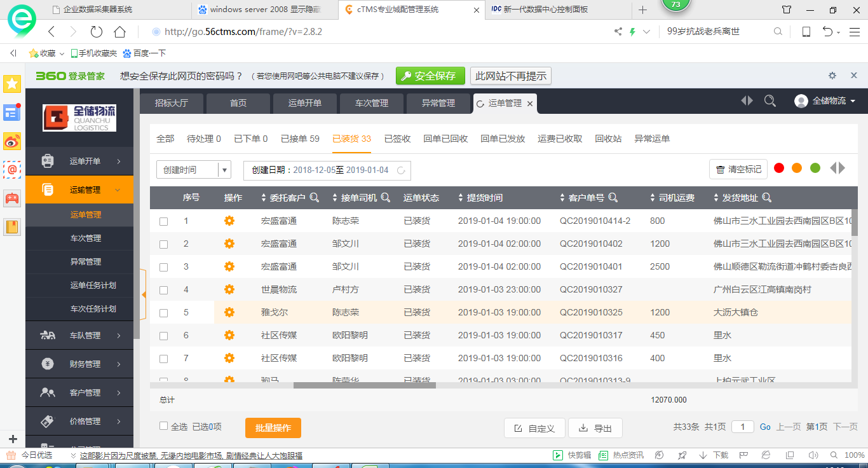
Task: Expand the 车队管理 sidebar menu
Action: tap(79, 335)
